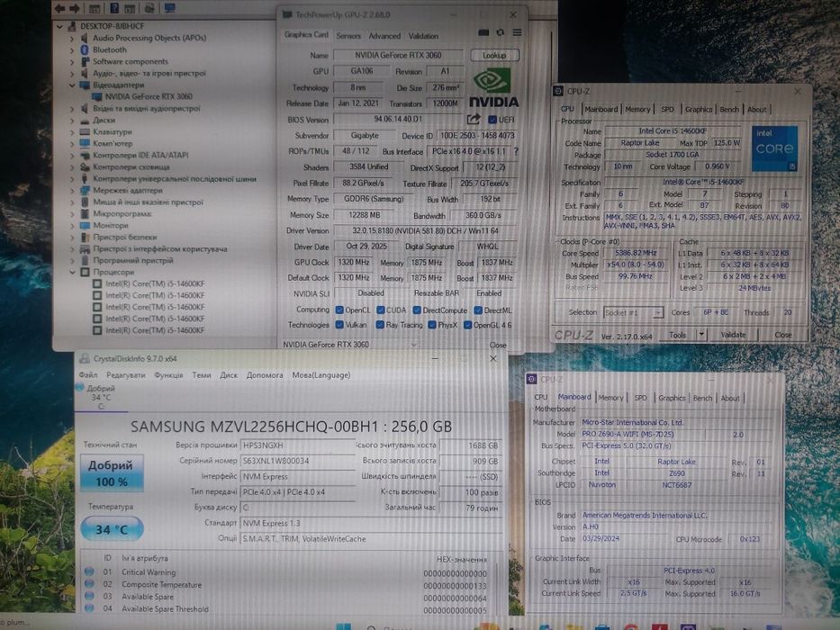Image resolution: width=840 pixels, height=630 pixels.
Task: Expand Audio Processing Objects (APOs) node
Action: coord(72,38)
